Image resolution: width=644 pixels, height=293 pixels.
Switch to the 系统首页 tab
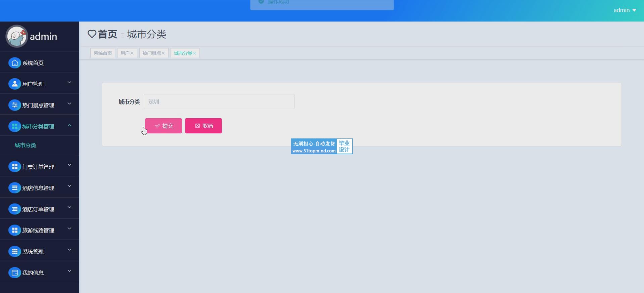[103, 53]
